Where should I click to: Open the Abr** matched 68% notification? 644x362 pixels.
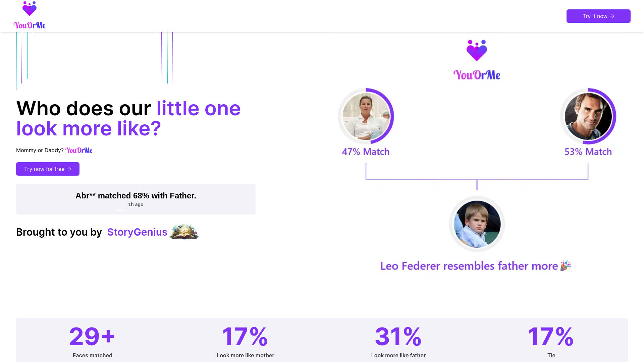[x=136, y=199]
